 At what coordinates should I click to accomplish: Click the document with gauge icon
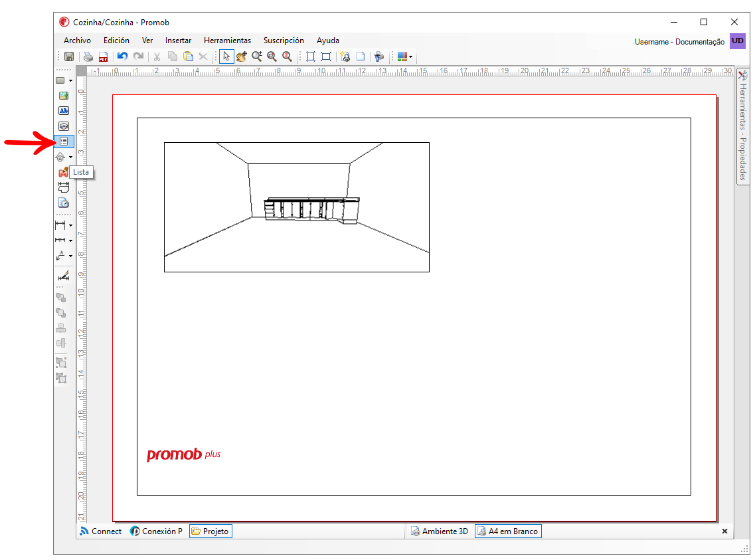pos(64,203)
